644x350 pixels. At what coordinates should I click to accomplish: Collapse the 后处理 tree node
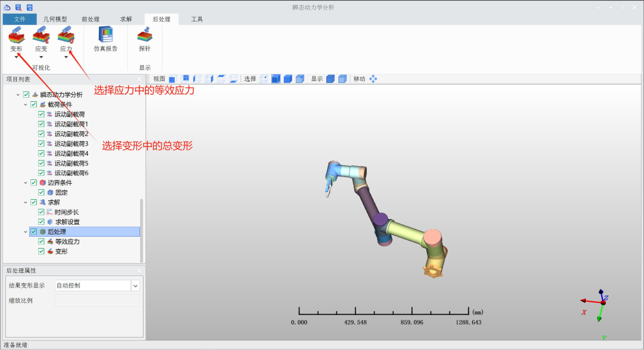point(26,232)
